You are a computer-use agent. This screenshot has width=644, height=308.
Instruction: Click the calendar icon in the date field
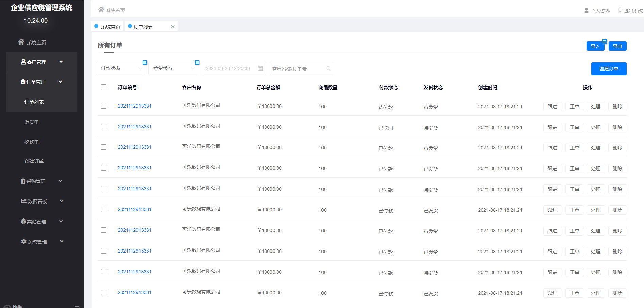coord(260,68)
